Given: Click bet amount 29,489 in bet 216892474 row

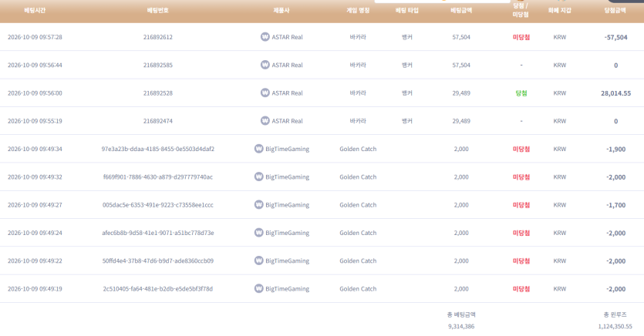Looking at the screenshot, I should 461,121.
